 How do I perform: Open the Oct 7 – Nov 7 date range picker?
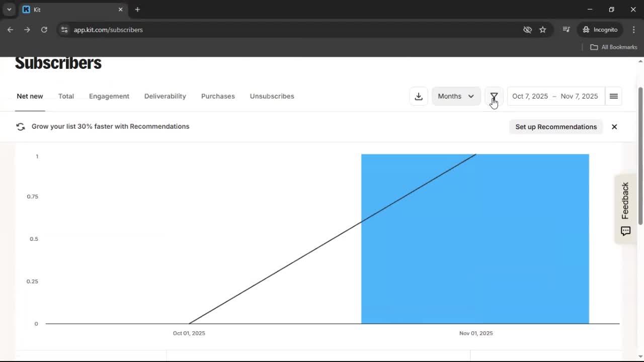(554, 96)
